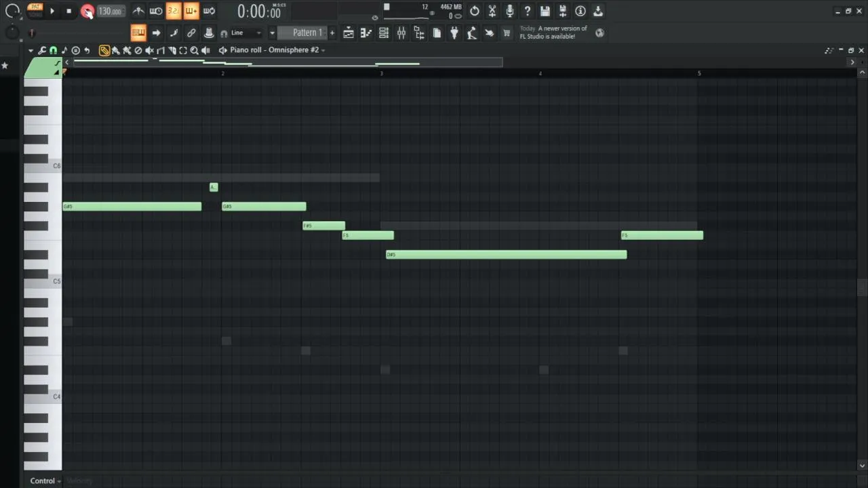Toggle the metronome
Image resolution: width=868 pixels, height=488 pixels.
(x=138, y=11)
